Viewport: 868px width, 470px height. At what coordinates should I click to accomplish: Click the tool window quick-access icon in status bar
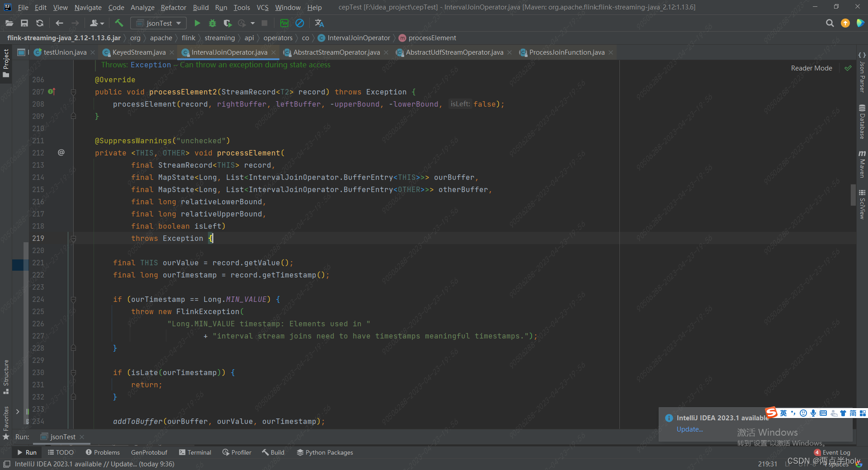pos(6,464)
